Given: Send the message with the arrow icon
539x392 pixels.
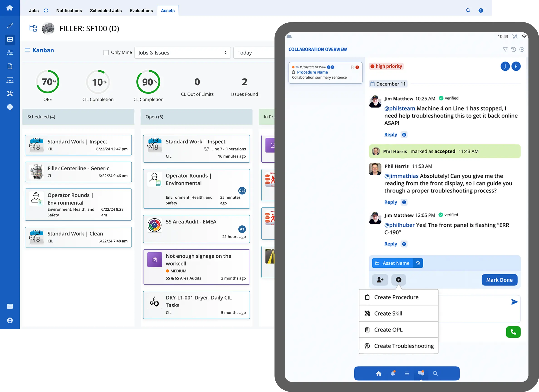Looking at the screenshot, I should tap(514, 302).
